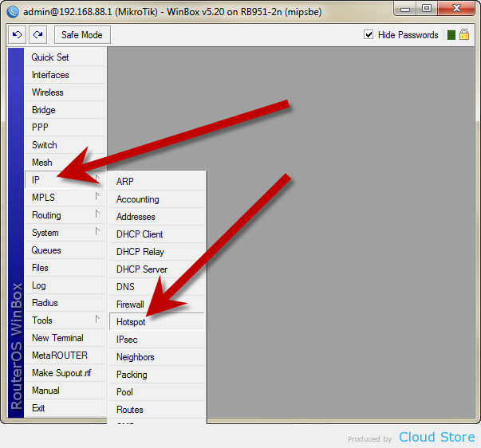Viewport: 481px width, 448px height.
Task: Select Accounting in IP submenu
Action: click(x=157, y=199)
